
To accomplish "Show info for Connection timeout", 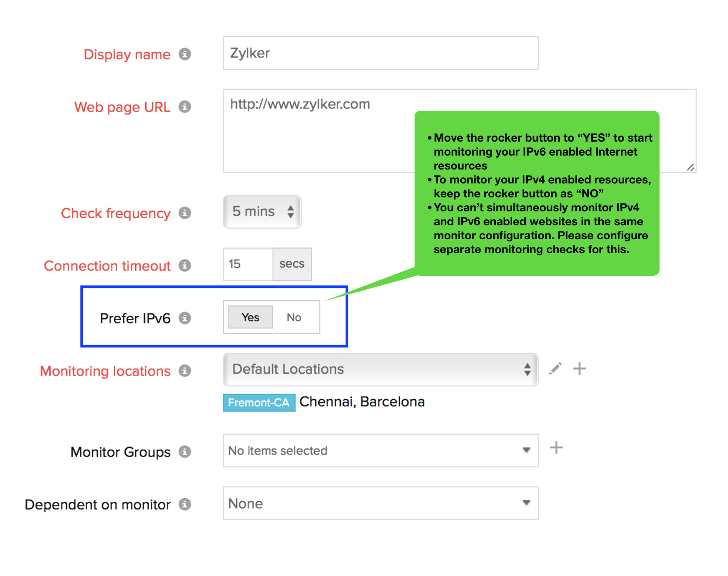I will click(185, 265).
